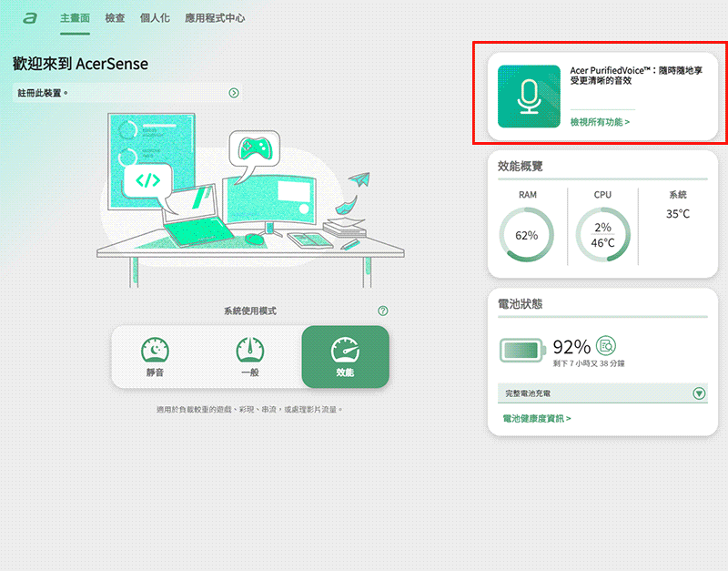This screenshot has width=728, height=571.
Task: Click the Acer PurifiedVoice description text
Action: click(636, 76)
